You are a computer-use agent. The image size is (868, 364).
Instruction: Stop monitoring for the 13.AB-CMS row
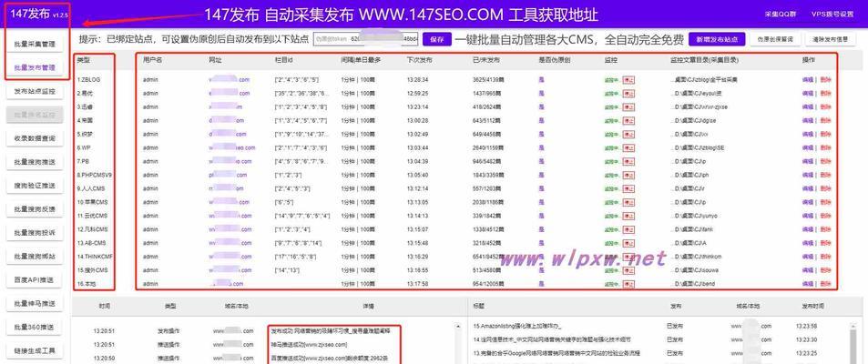coord(628,243)
